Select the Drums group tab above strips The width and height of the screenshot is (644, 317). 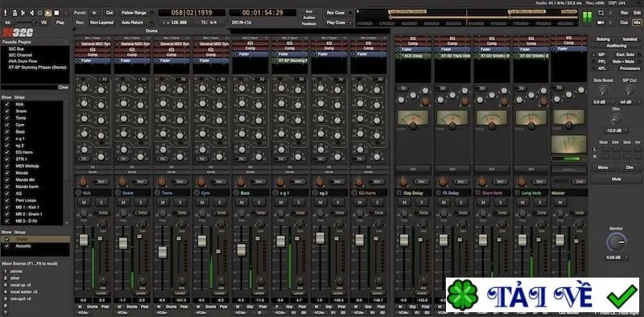(x=151, y=31)
